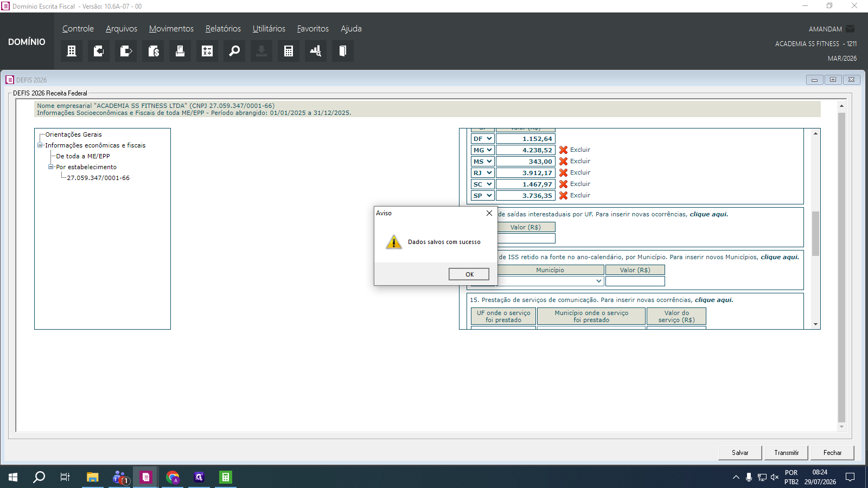868x488 pixels.
Task: Click the Transmitir button
Action: pos(787,453)
